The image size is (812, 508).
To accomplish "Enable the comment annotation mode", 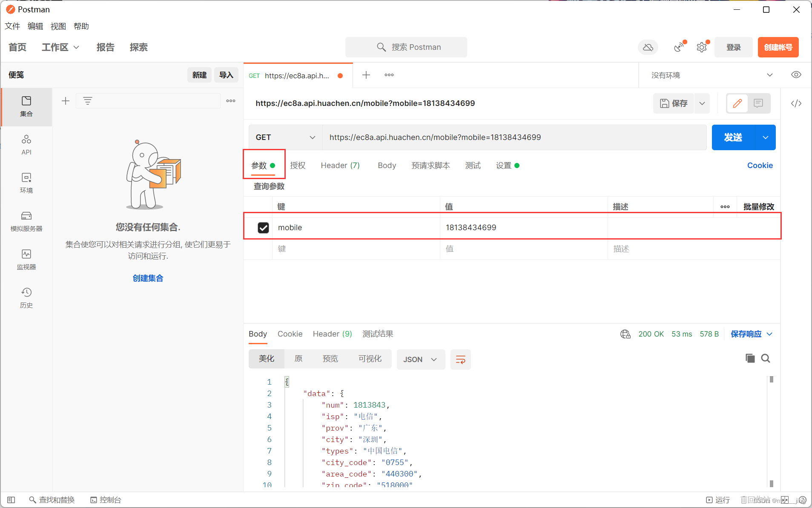I will [x=758, y=103].
